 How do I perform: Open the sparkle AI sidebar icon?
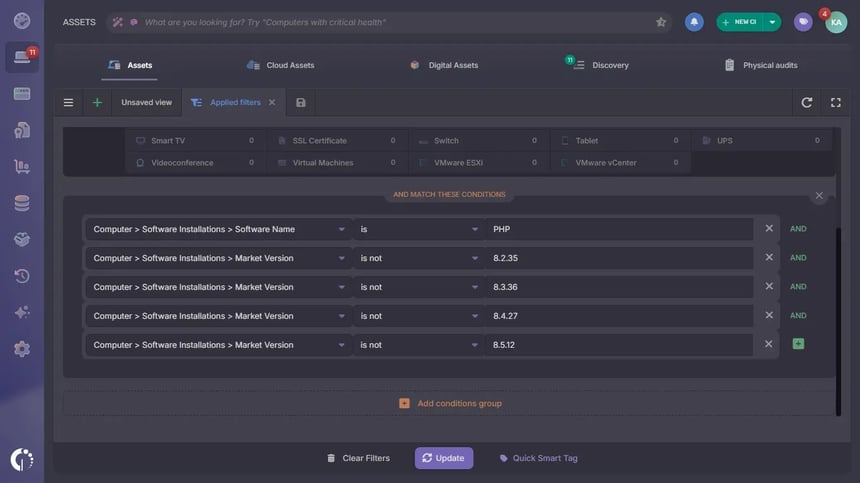pyautogui.click(x=22, y=312)
